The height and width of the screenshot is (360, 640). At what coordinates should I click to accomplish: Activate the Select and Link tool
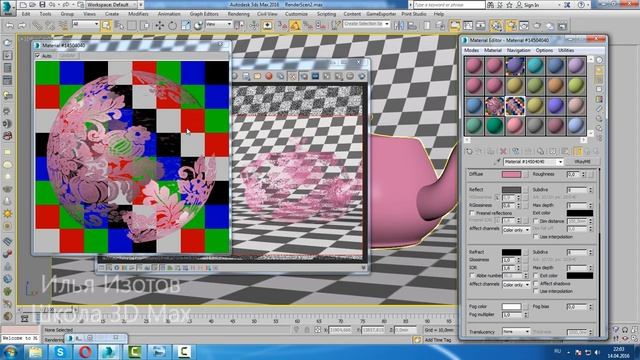38,25
